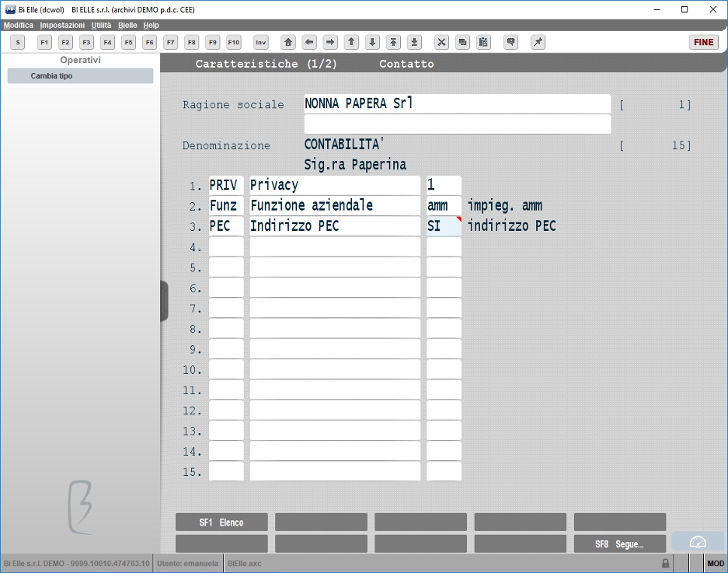Click the SF8 Segue... button
Screen dimensions: 728x573
coord(620,543)
